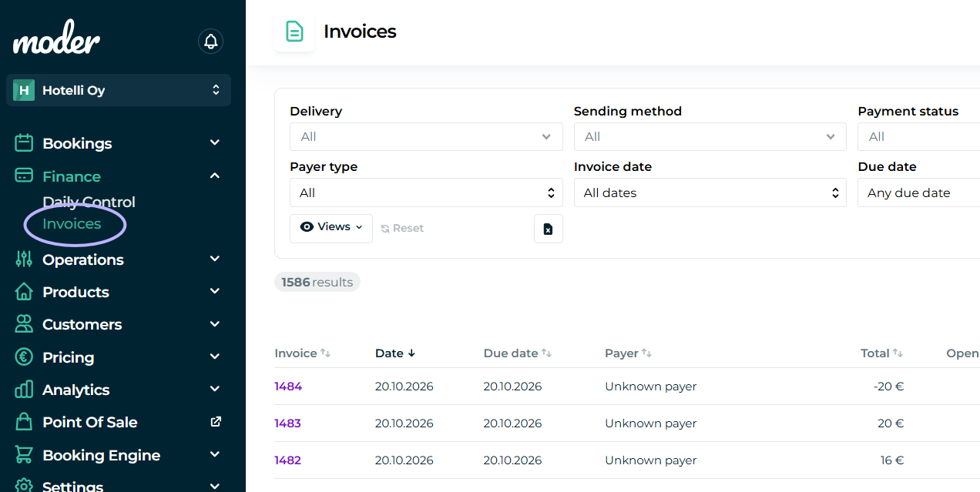Click the moder logo
This screenshot has height=492, width=980.
(56, 38)
